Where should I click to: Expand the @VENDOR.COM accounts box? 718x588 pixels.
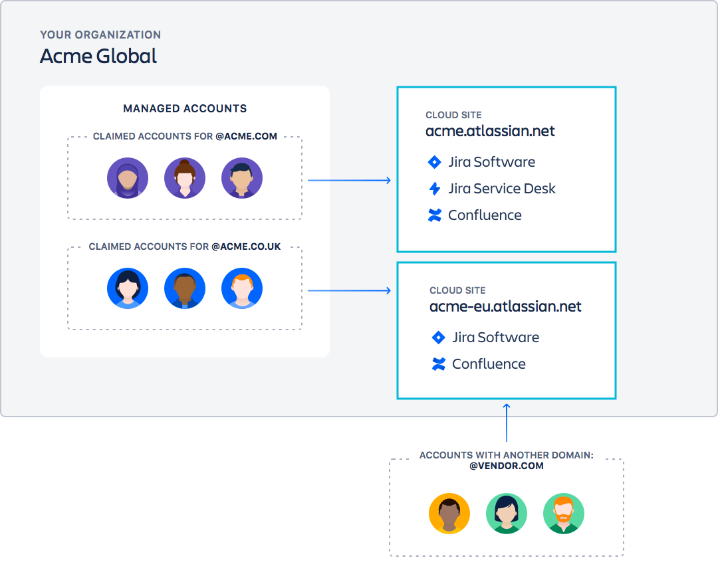(x=507, y=506)
